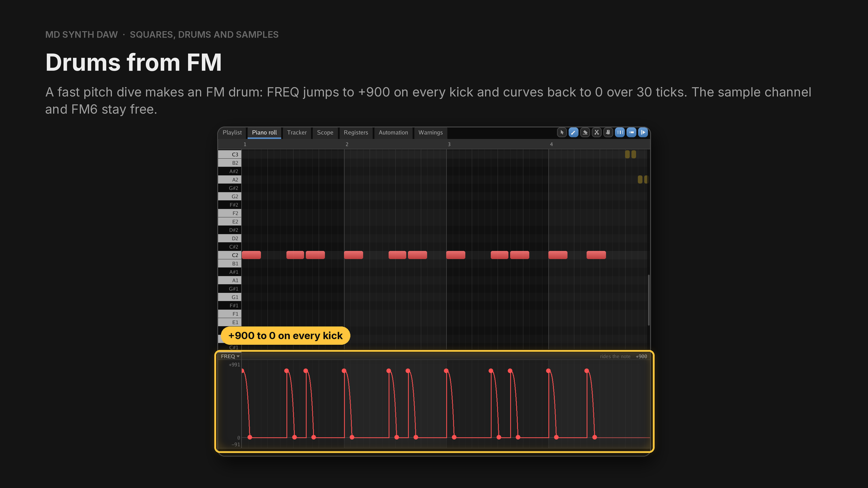The width and height of the screenshot is (868, 488).
Task: Click the E2 piano key
Action: 230,222
